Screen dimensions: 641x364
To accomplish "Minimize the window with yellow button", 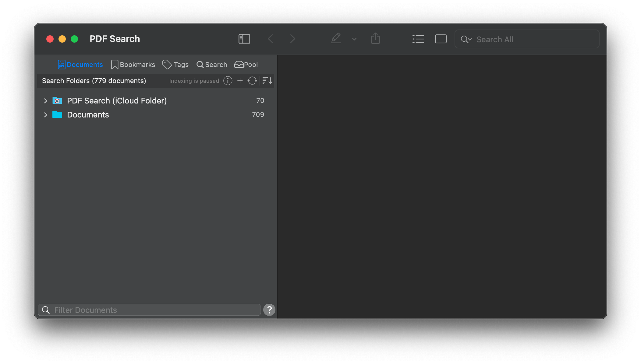I will (x=62, y=39).
